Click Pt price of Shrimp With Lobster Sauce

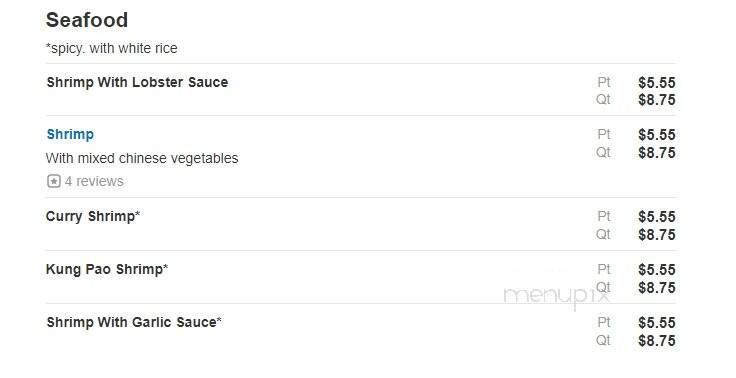click(656, 83)
